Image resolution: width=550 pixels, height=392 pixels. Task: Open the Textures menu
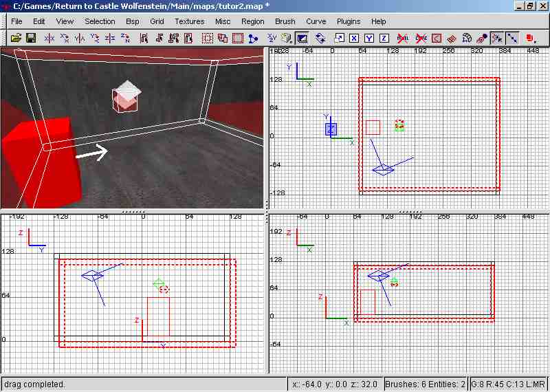pyautogui.click(x=189, y=21)
